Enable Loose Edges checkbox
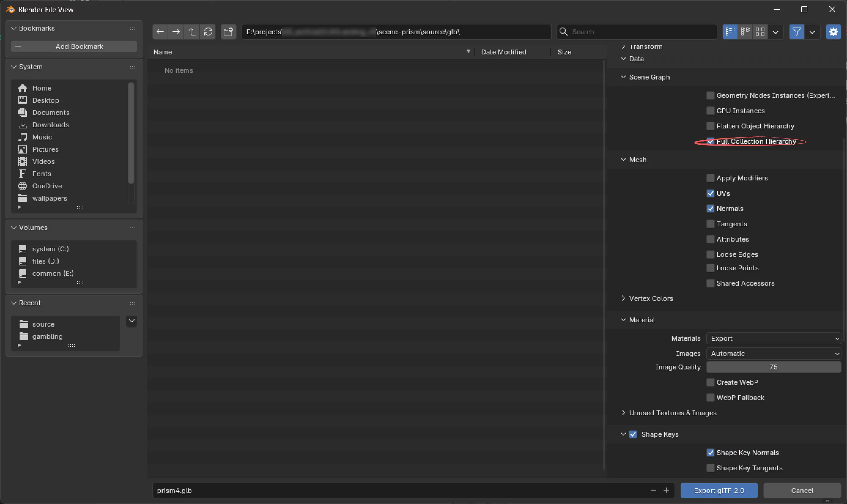 point(710,254)
